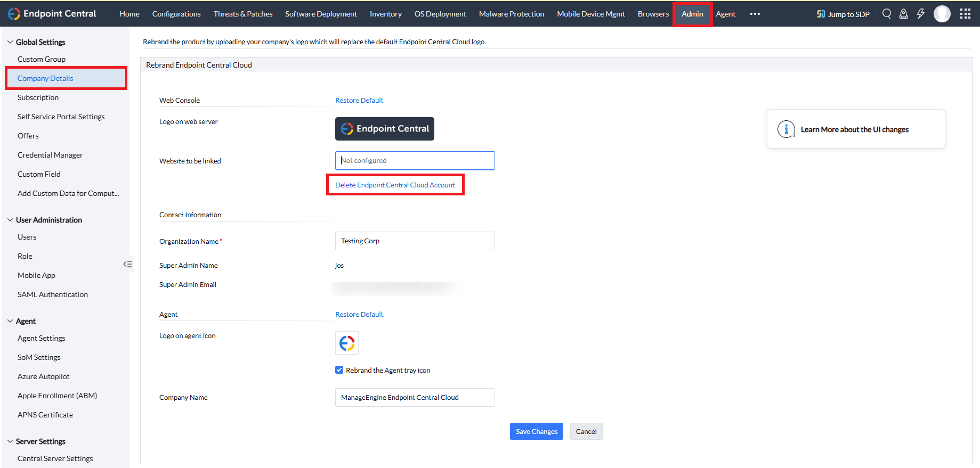
Task: Collapse the Agent sidebar section
Action: (10, 321)
